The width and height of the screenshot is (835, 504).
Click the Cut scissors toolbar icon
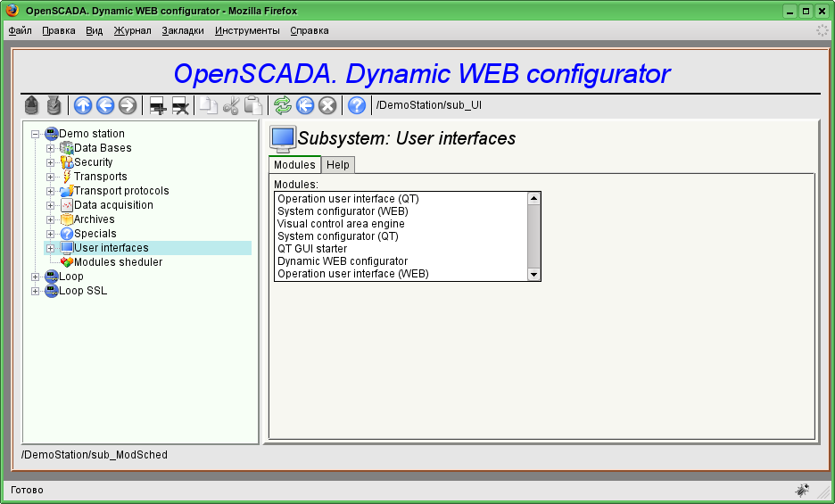[x=230, y=105]
